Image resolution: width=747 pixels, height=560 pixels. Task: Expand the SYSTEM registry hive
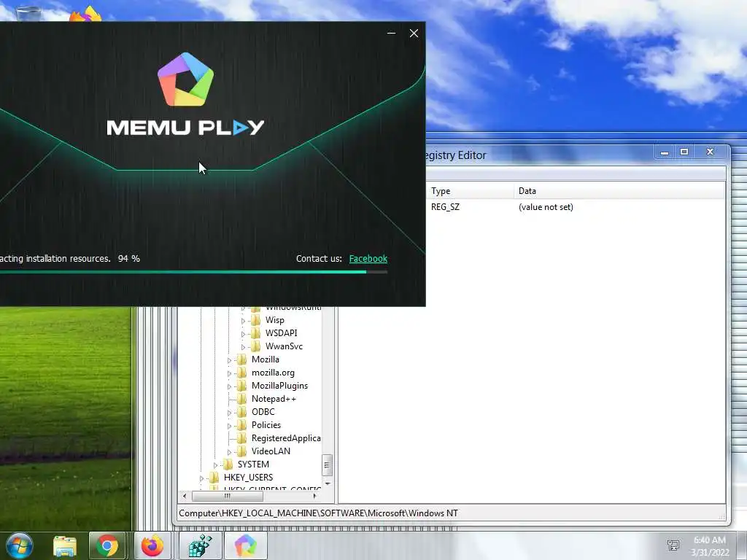[215, 464]
